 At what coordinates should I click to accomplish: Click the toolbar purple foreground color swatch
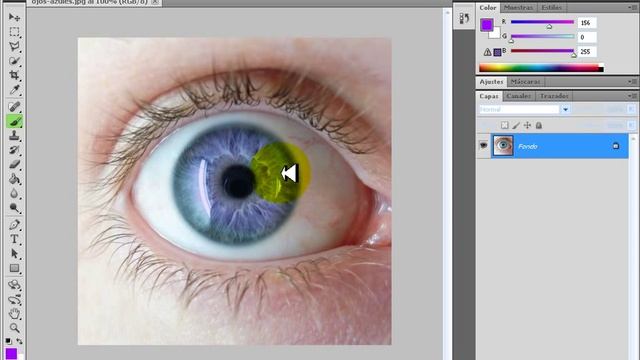[x=11, y=353]
